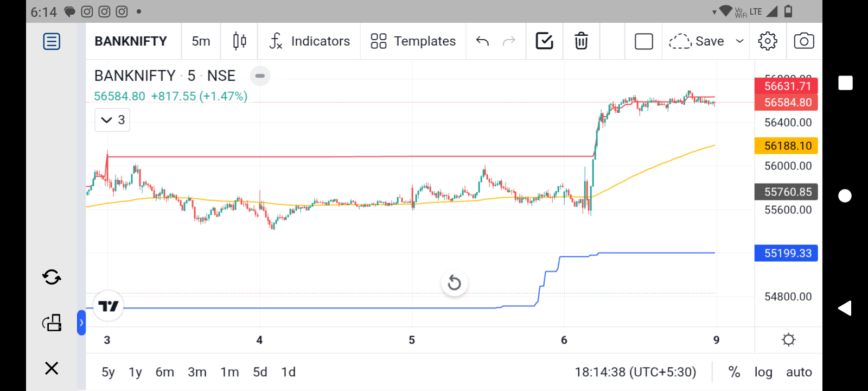Toggle the checkmark edit tool

544,41
